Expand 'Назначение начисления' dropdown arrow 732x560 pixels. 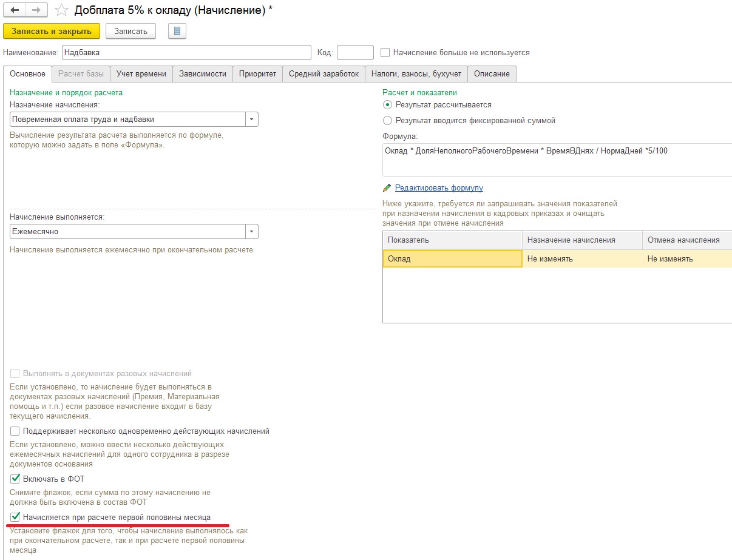[x=252, y=119]
